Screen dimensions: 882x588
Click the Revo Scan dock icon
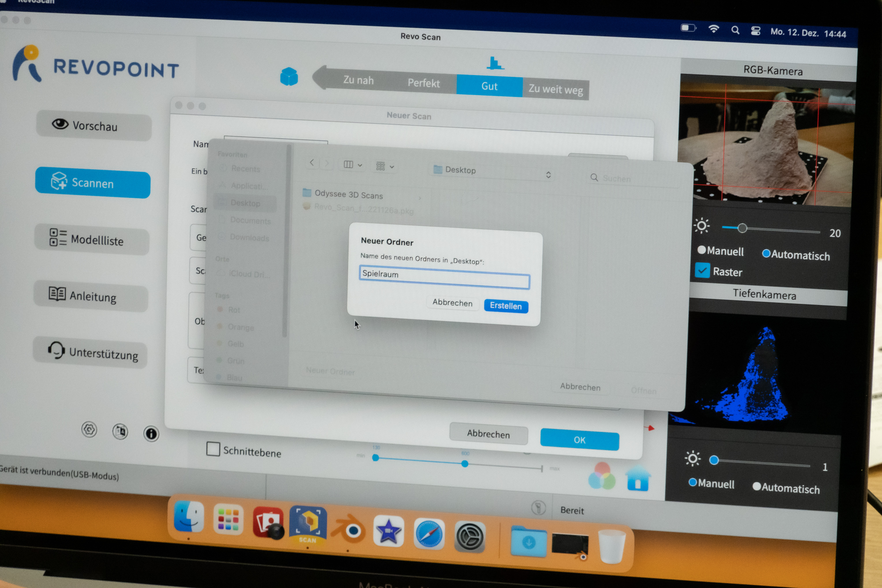click(308, 525)
